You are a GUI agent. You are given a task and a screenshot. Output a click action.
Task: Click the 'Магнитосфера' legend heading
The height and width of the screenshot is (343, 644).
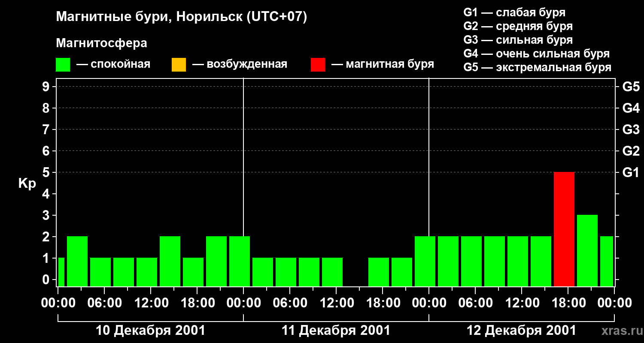coord(101,43)
